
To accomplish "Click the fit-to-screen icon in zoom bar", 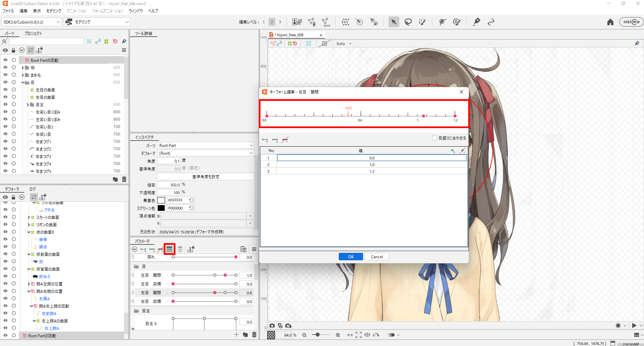I will 359,335.
